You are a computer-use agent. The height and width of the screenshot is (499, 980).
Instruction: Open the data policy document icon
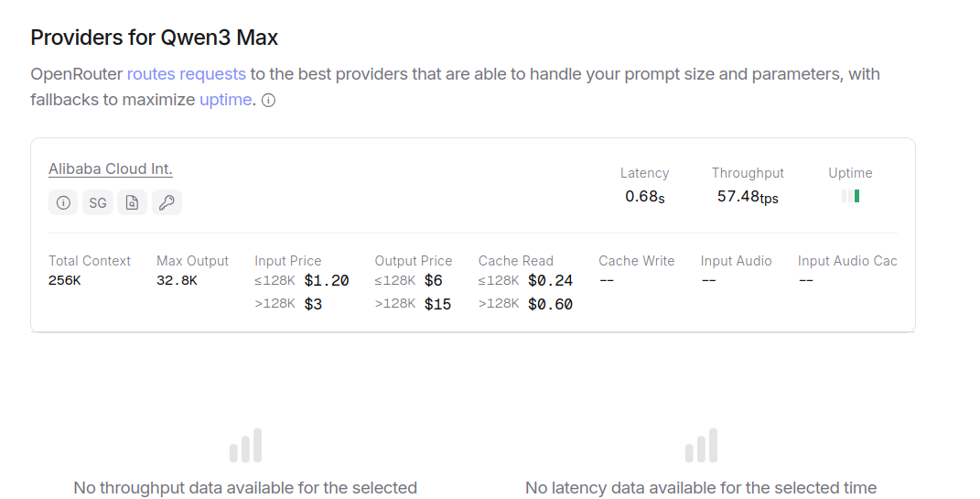[x=132, y=203]
